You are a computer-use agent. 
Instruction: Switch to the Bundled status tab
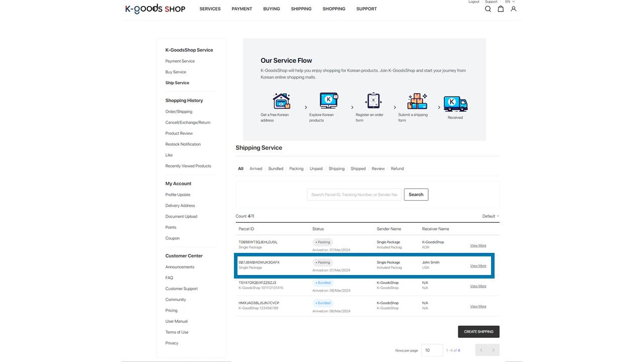click(x=276, y=169)
